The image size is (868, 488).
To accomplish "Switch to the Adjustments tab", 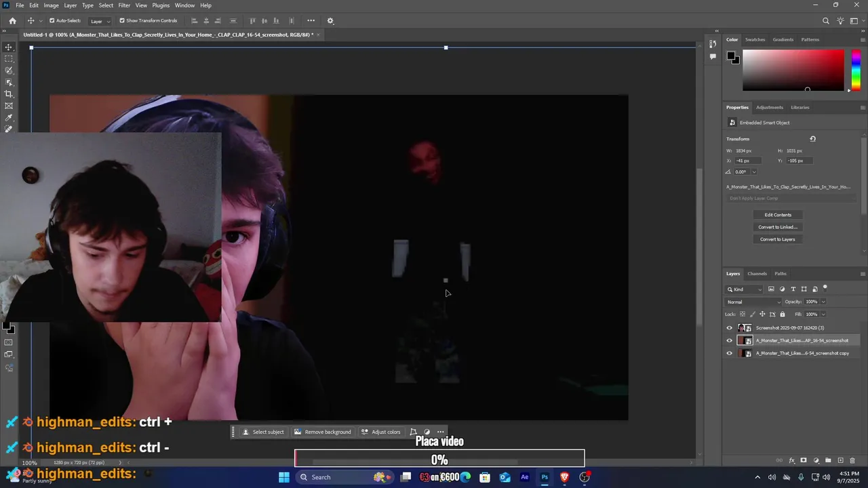I will click(x=770, y=107).
